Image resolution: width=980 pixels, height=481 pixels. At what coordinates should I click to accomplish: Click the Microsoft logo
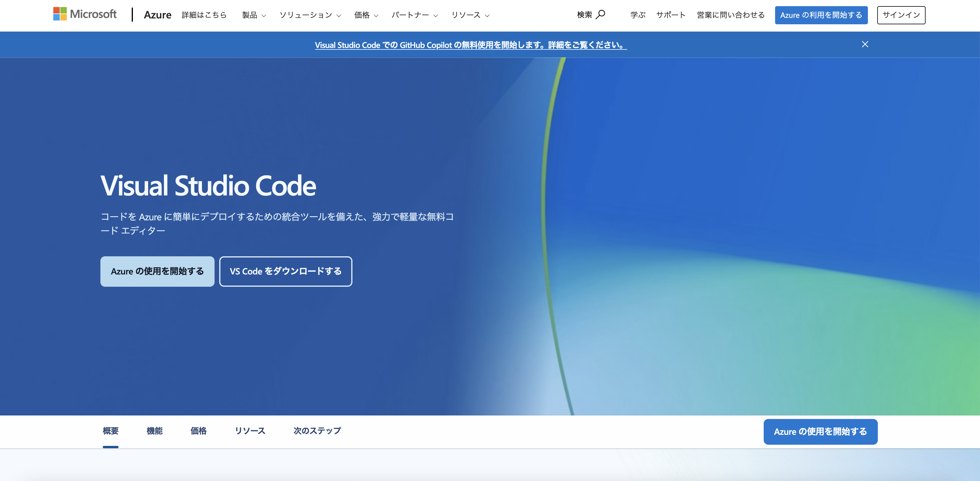click(x=85, y=14)
